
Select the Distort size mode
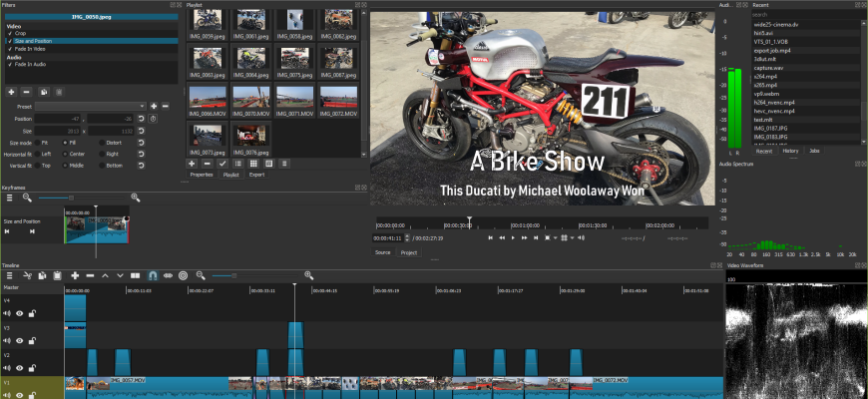[102, 143]
